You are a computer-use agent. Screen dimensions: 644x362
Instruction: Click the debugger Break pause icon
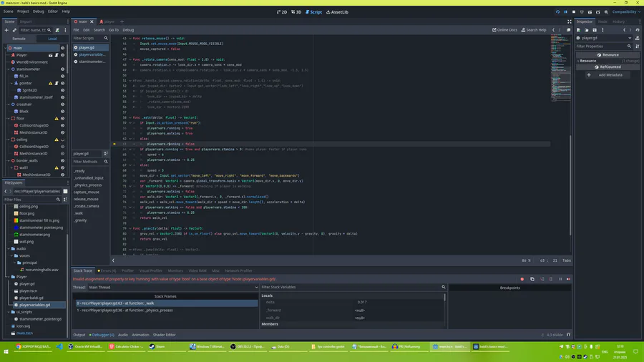click(560, 279)
